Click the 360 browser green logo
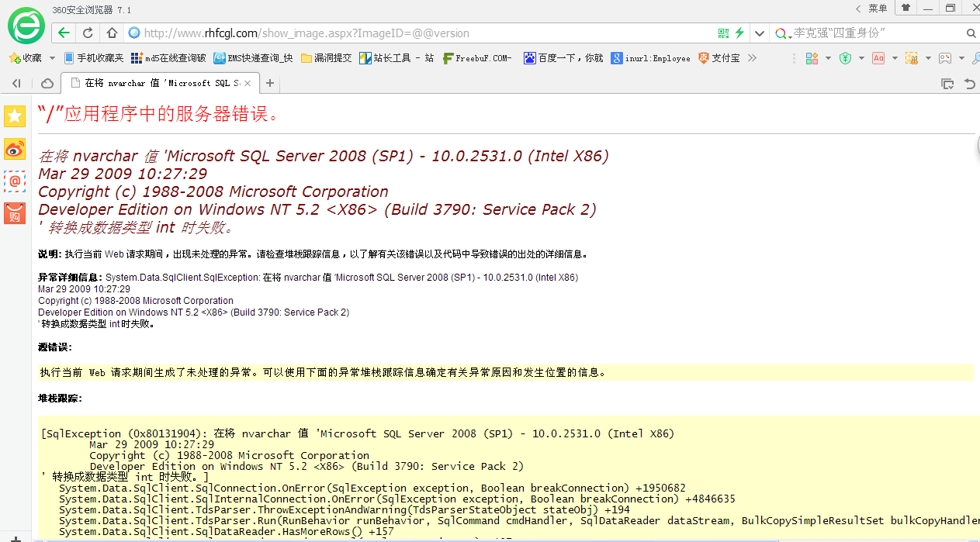980x542 pixels. tap(26, 26)
